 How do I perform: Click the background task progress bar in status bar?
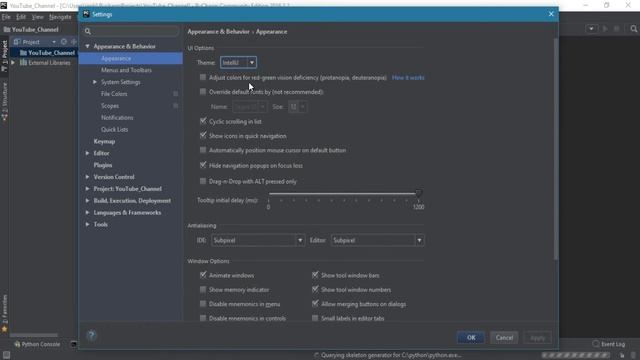[577, 355]
